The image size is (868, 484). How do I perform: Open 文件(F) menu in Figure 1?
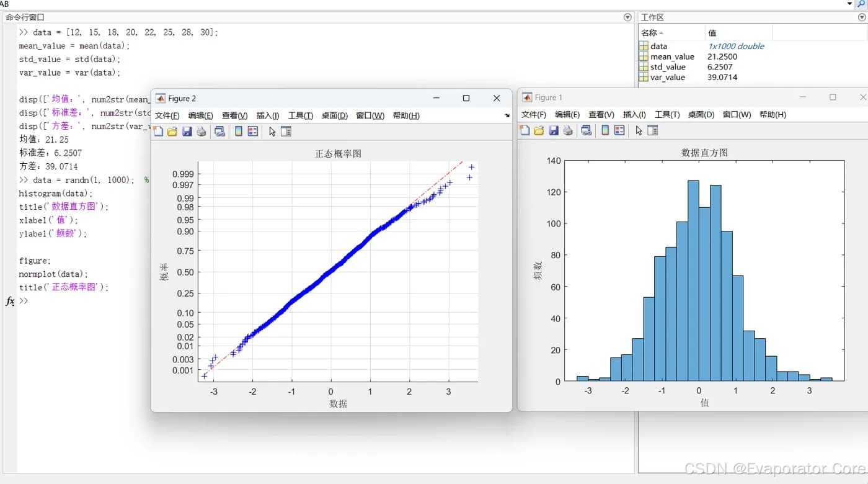(x=534, y=115)
